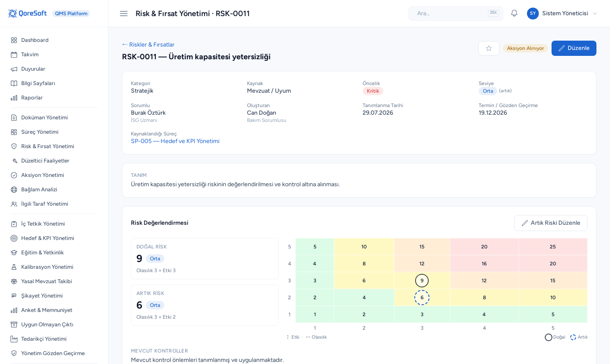The width and height of the screenshot is (610, 364).
Task: Click the Orta severity level badge
Action: click(488, 91)
